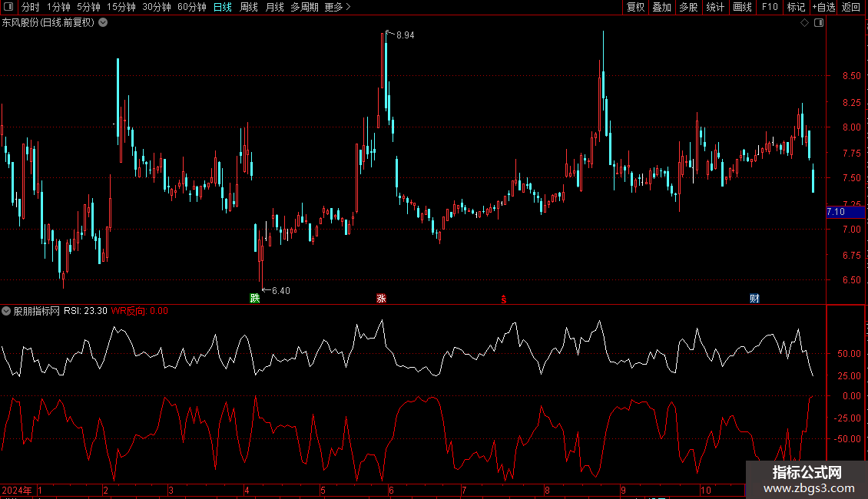Click the 叠加 overlay button

pos(661,7)
